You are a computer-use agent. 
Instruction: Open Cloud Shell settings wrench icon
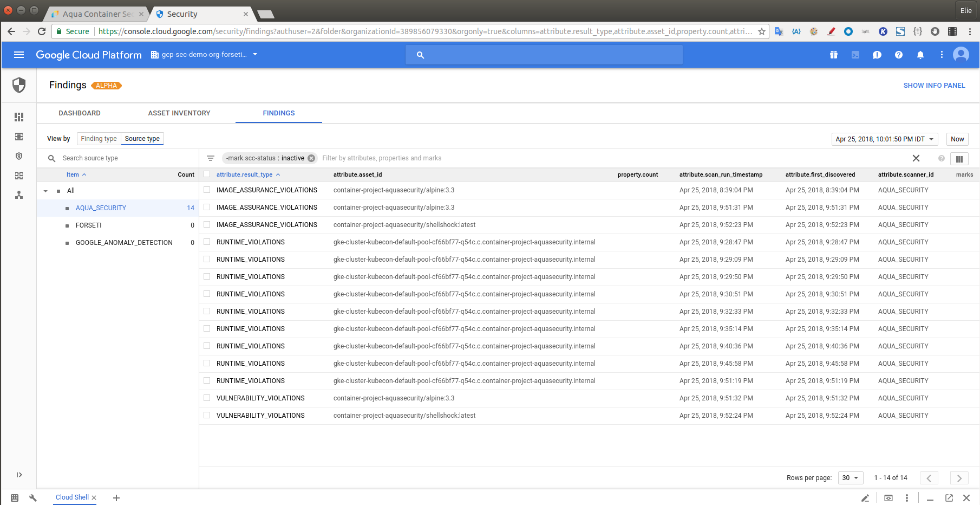(x=33, y=498)
